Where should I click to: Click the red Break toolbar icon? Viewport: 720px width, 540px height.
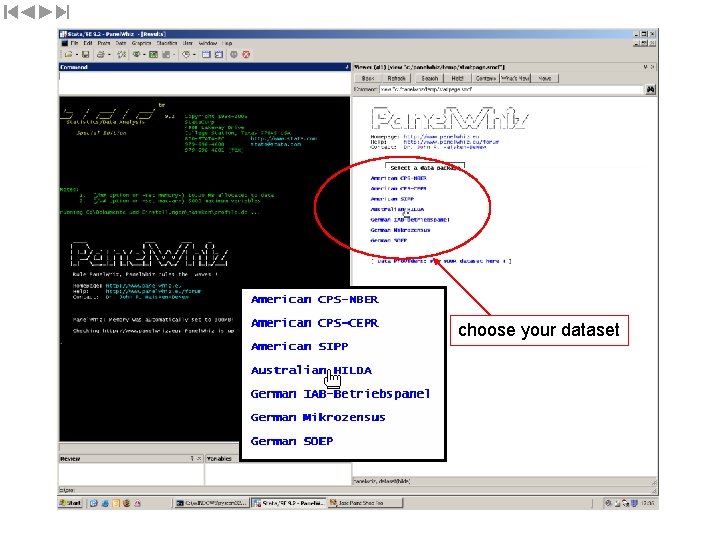click(x=246, y=55)
